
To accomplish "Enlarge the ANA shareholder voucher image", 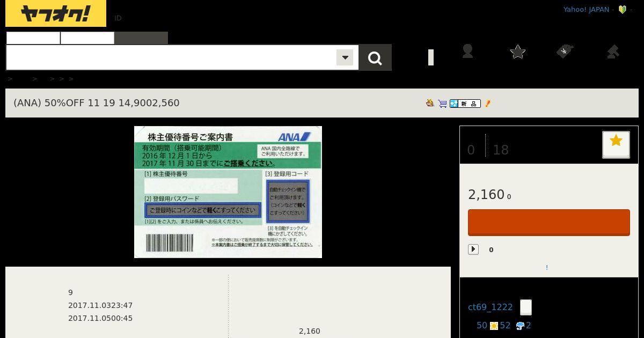I will (228, 192).
